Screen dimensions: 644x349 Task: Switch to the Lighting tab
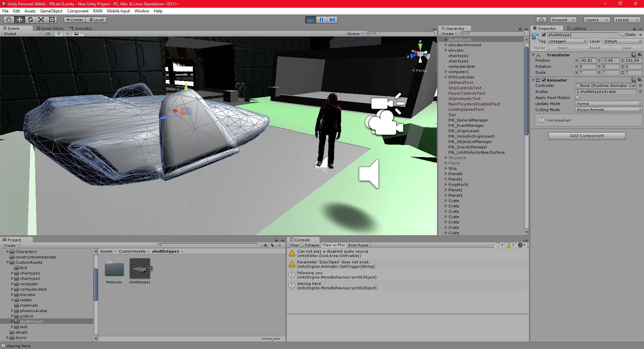pyautogui.click(x=576, y=29)
